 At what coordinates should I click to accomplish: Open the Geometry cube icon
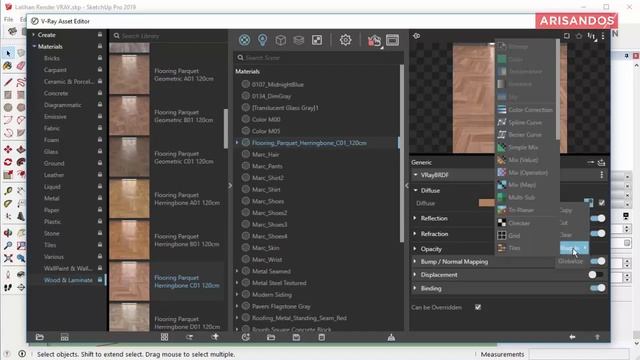280,40
